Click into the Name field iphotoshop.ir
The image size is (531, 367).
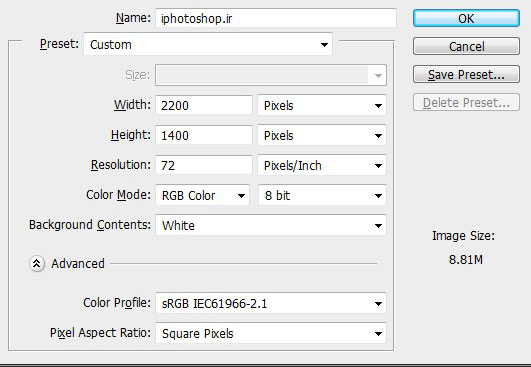[276, 18]
